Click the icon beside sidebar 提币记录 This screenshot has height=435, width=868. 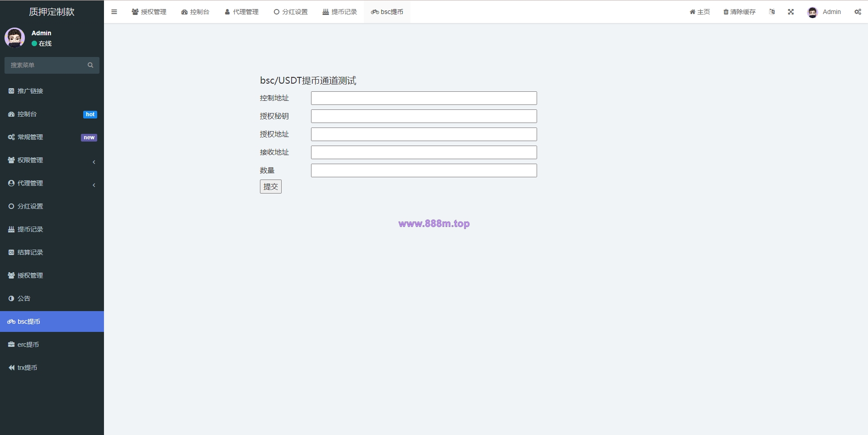point(11,229)
